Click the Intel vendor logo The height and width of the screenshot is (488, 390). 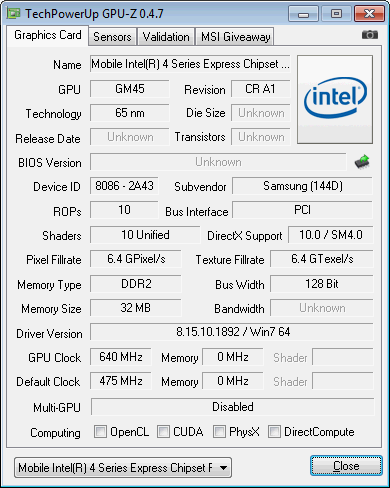[335, 100]
